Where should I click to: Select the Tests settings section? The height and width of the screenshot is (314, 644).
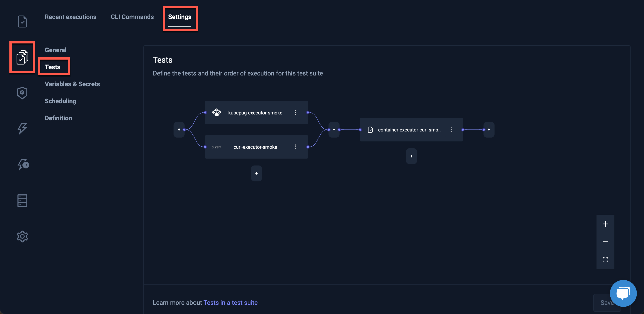click(x=53, y=67)
